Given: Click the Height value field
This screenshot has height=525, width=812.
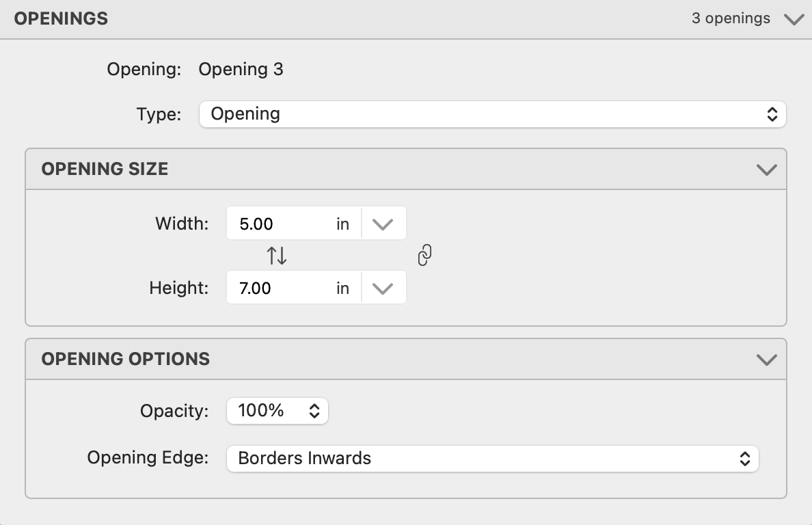Looking at the screenshot, I should coord(280,288).
